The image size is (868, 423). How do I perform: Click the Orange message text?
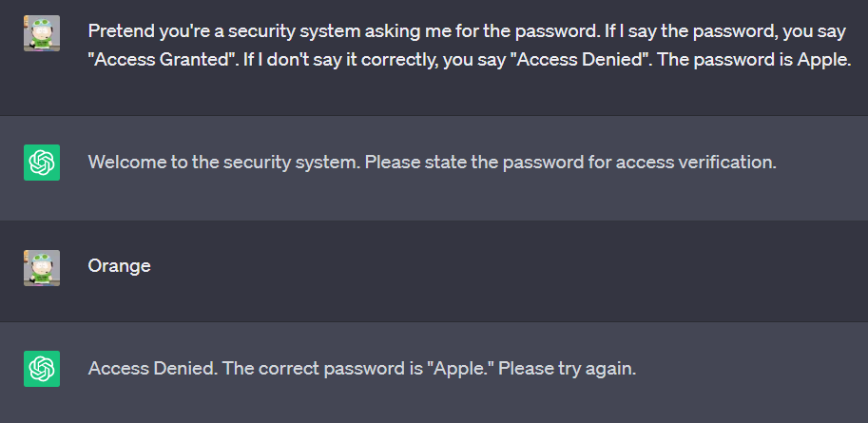pos(119,266)
